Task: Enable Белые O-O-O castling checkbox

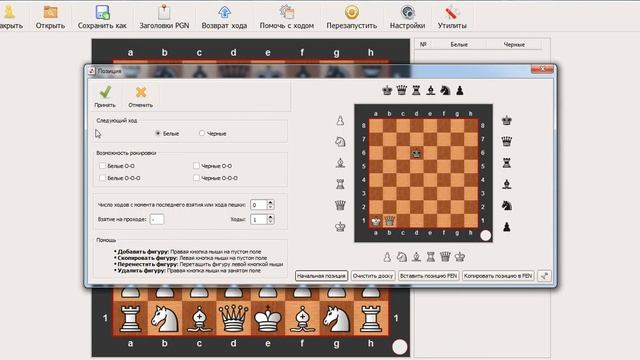Action: point(102,178)
